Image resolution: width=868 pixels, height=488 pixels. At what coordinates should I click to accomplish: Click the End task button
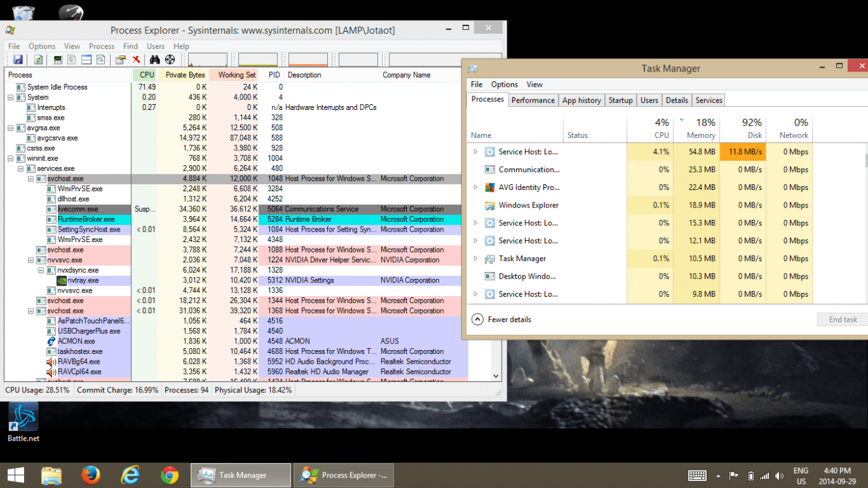843,319
